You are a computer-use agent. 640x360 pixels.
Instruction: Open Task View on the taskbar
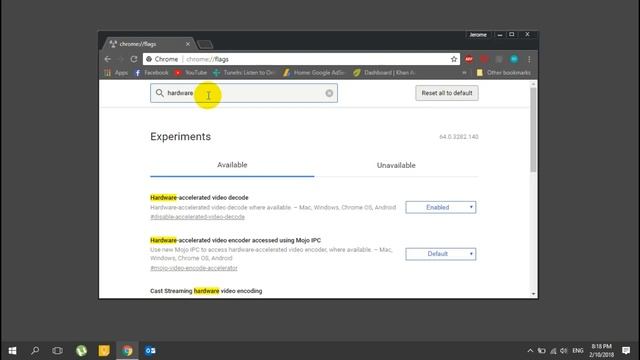[x=58, y=351]
